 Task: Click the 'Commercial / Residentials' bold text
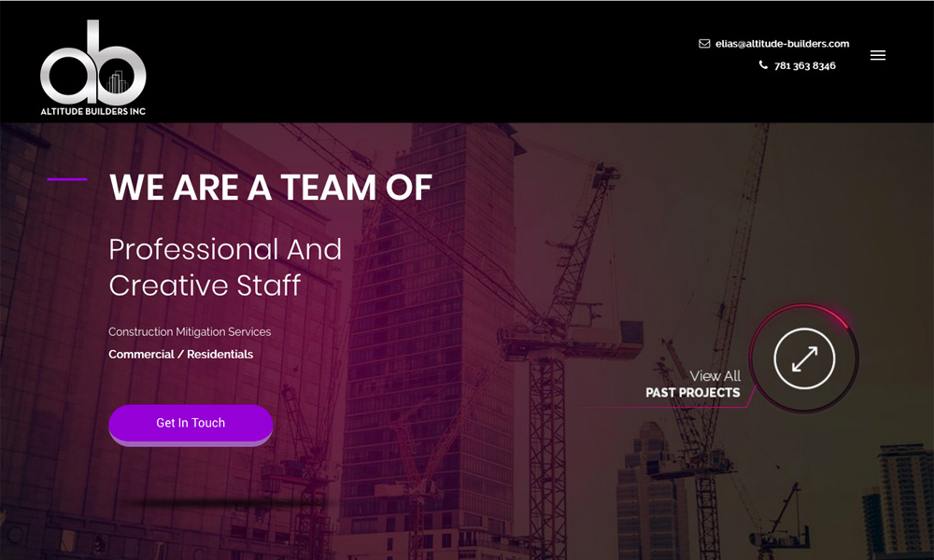coord(180,355)
